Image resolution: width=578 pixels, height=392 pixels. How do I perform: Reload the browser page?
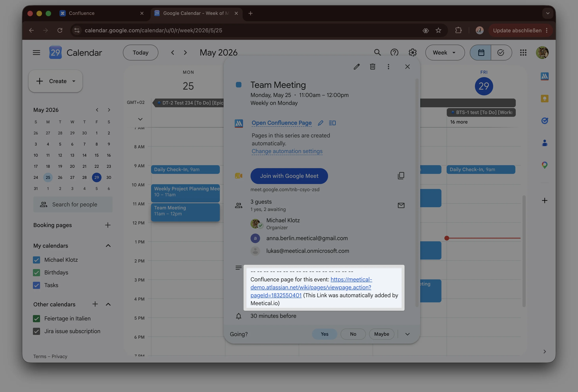[60, 30]
